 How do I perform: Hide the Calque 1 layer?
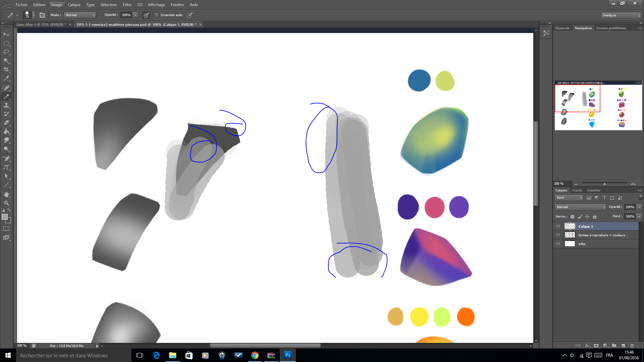558,226
